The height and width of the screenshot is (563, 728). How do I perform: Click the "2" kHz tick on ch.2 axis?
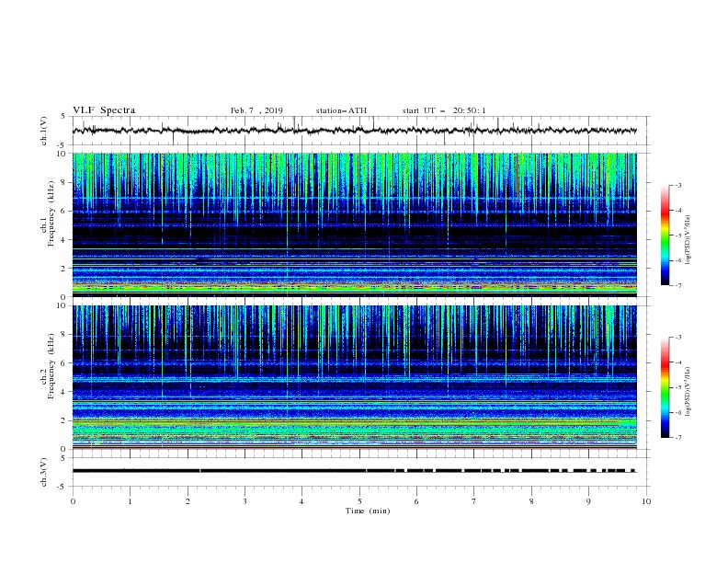(x=64, y=420)
